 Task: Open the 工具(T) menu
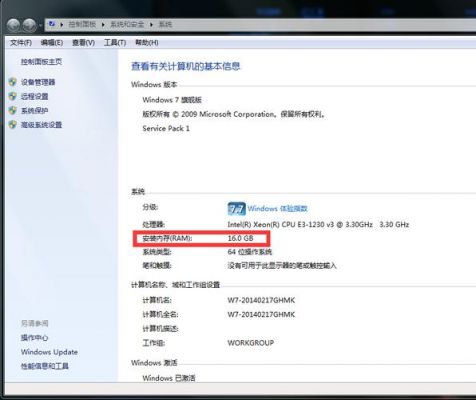[x=115, y=43]
